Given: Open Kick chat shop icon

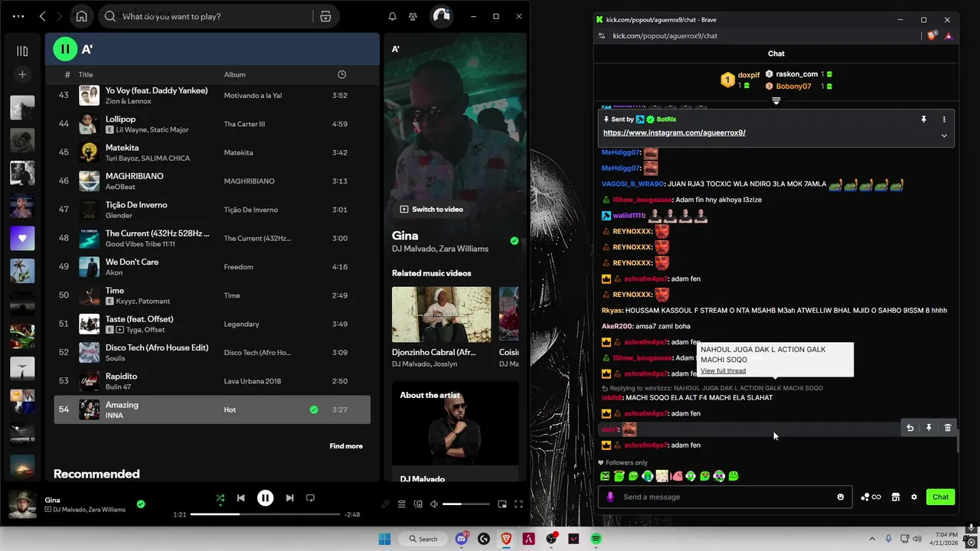Looking at the screenshot, I should coord(895,497).
